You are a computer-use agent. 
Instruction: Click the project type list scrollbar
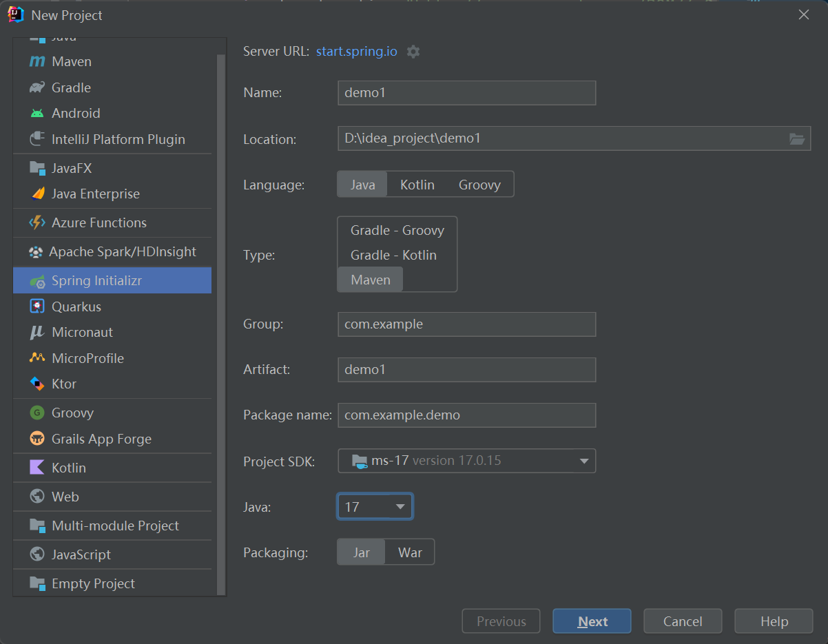pos(220,324)
